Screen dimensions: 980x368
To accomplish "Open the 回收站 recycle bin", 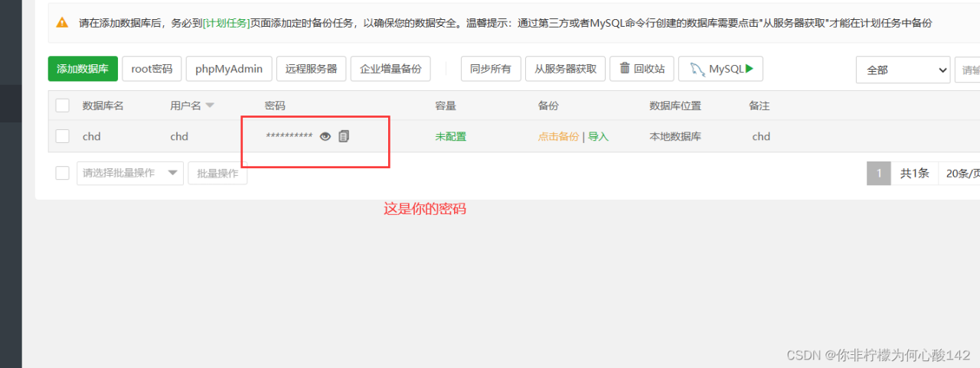I will click(x=642, y=69).
